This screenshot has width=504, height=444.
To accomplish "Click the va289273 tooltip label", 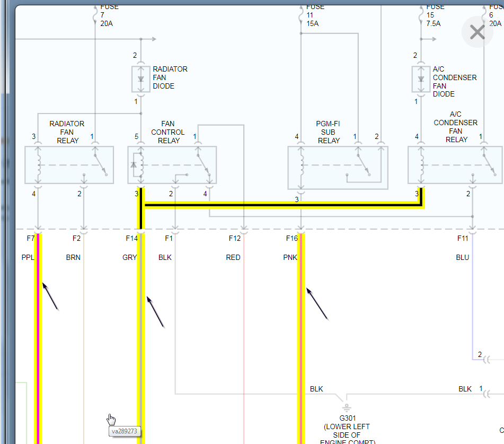I will pyautogui.click(x=125, y=431).
